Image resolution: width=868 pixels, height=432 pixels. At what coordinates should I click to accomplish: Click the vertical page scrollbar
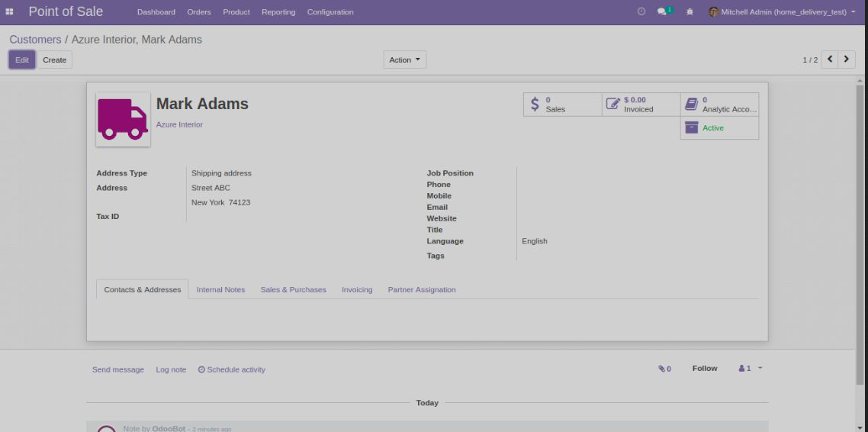click(860, 234)
